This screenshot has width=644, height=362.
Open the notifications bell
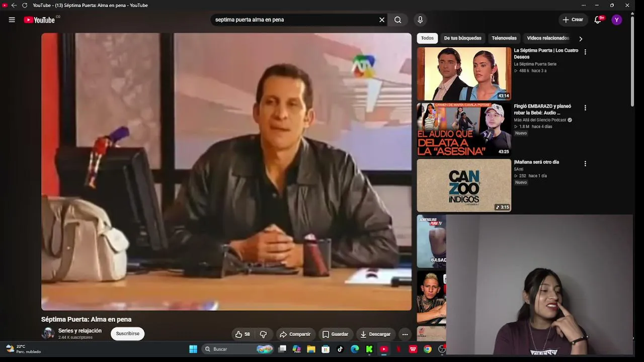598,20
